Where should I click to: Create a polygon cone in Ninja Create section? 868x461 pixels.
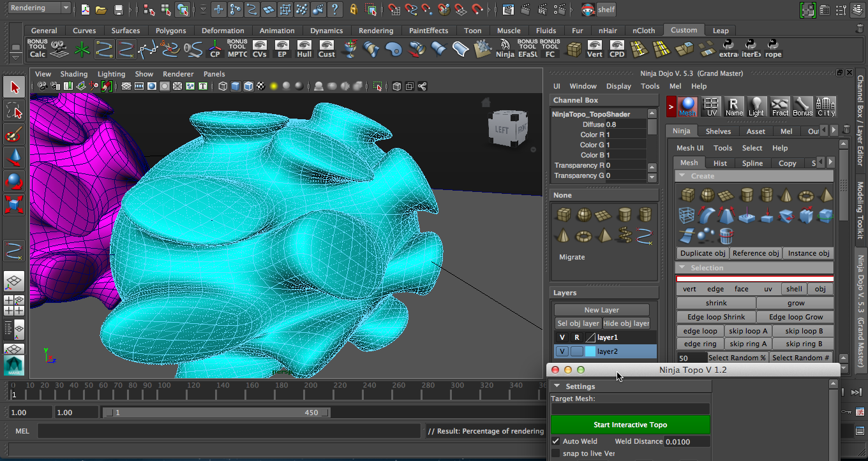(786, 195)
